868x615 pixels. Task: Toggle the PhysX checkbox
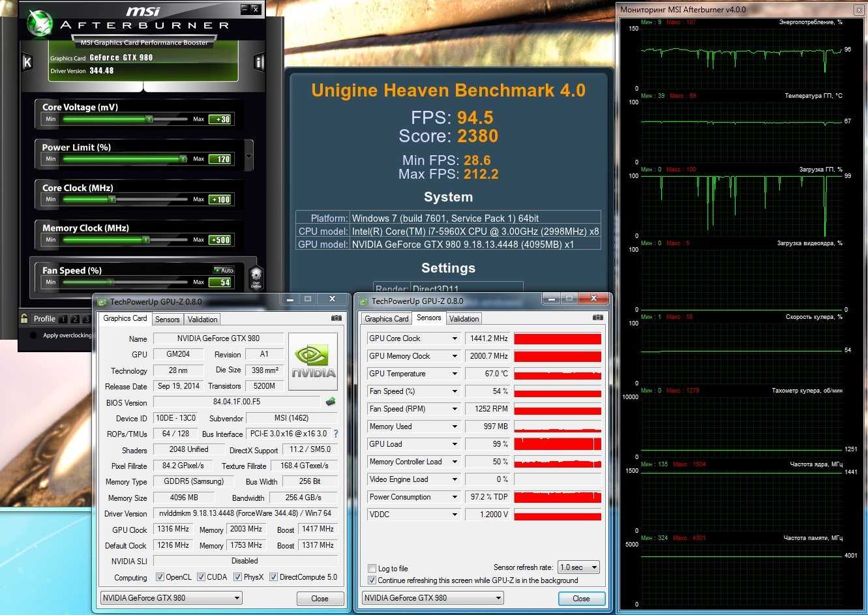click(x=237, y=577)
